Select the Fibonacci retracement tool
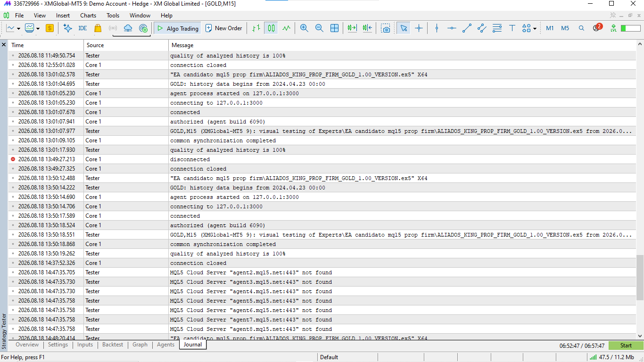The height and width of the screenshot is (362, 644). [497, 28]
